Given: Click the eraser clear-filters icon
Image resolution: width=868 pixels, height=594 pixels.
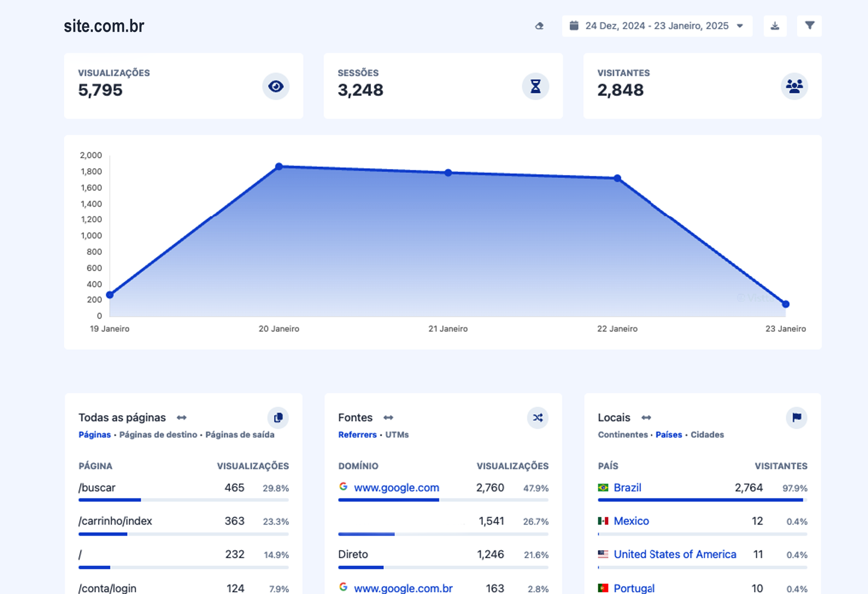Looking at the screenshot, I should (x=539, y=26).
